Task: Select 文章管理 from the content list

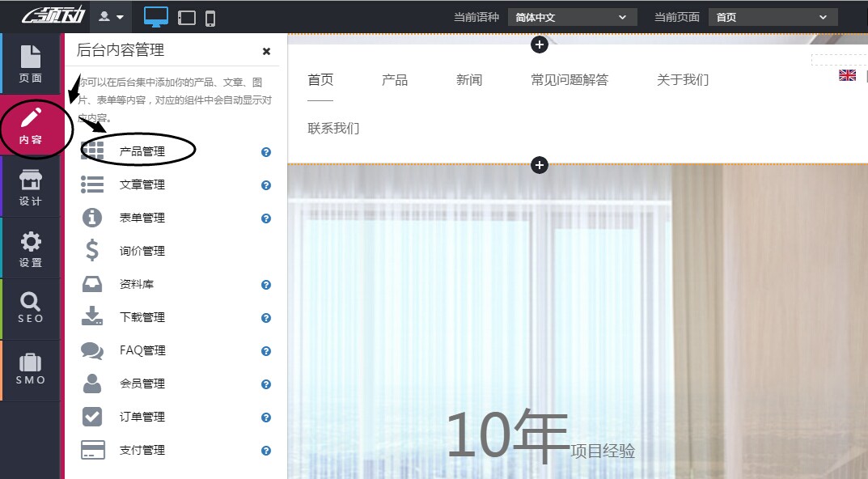Action: click(142, 184)
